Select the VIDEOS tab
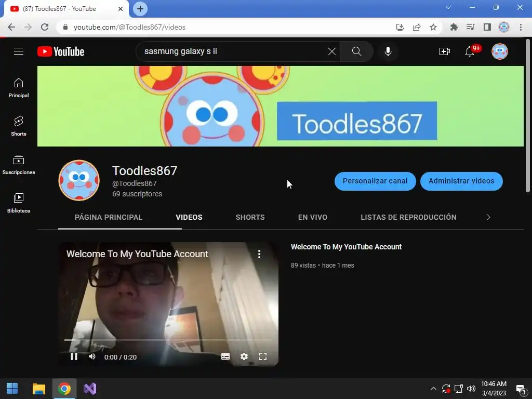Screen dimensions: 532x399 tap(189, 217)
